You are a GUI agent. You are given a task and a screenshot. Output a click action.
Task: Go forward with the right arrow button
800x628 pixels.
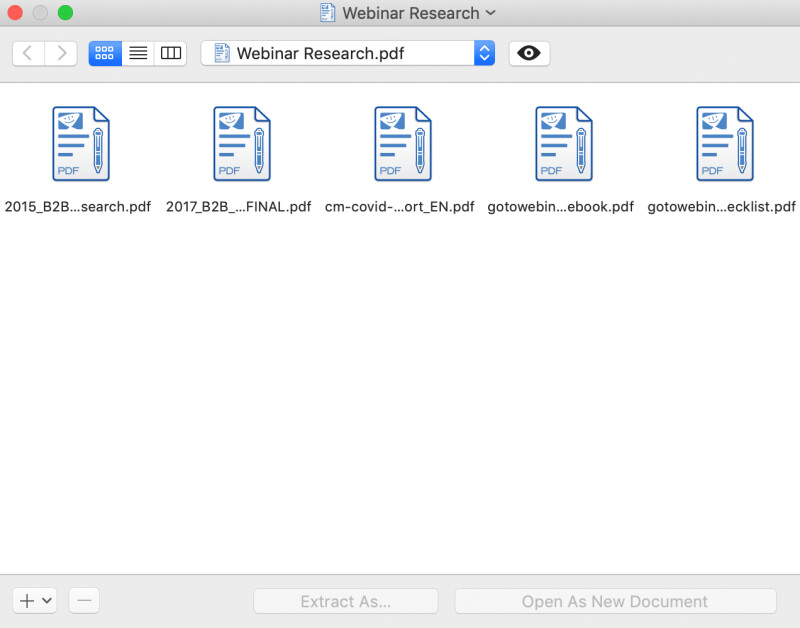(61, 53)
